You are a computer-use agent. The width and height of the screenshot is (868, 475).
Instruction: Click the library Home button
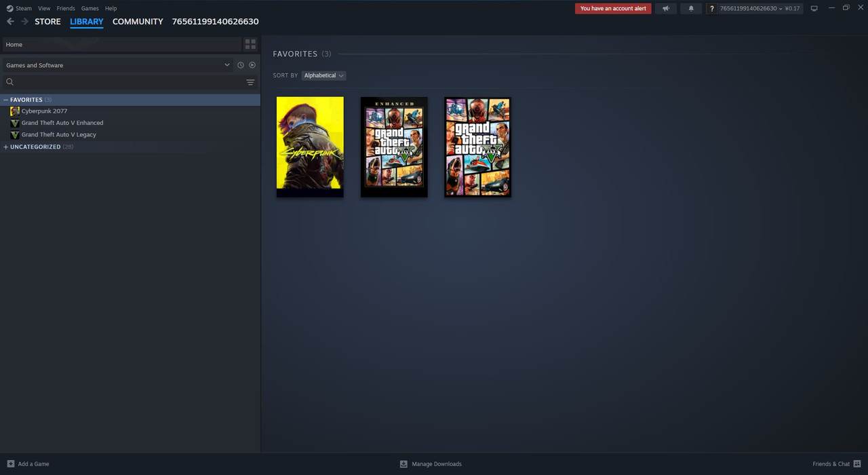coord(122,44)
